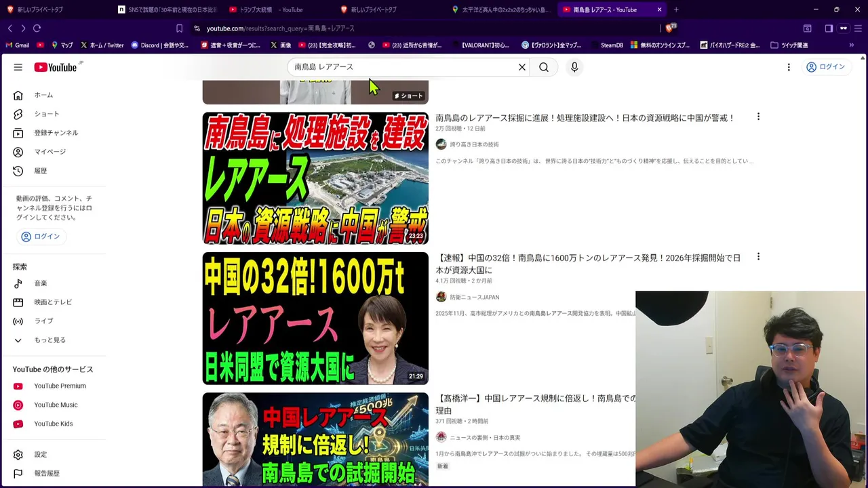The width and height of the screenshot is (868, 488).
Task: Click description text このチャンネル「誇り高き日本の技術」
Action: click(594, 161)
